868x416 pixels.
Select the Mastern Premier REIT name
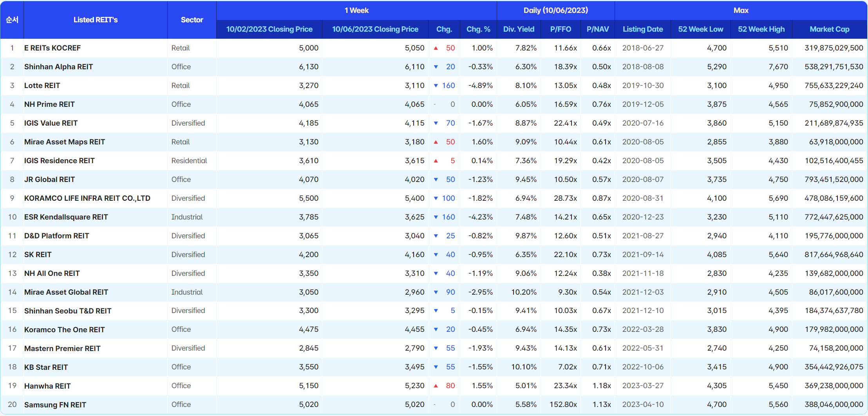pyautogui.click(x=62, y=349)
